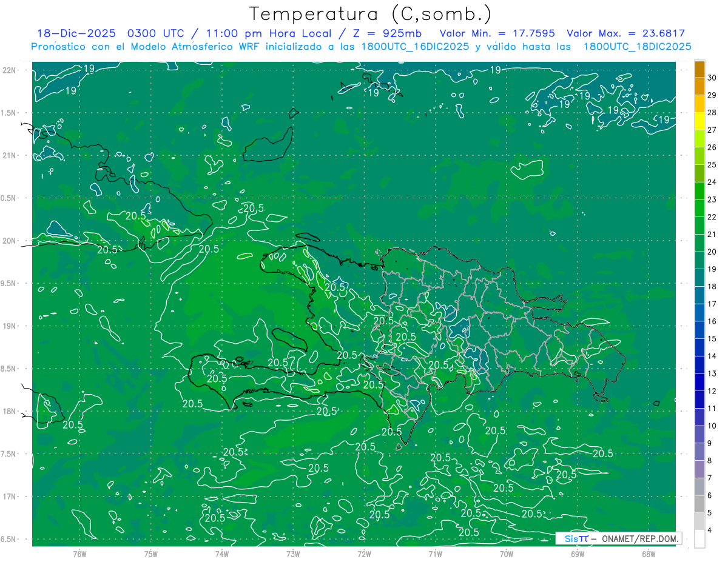Click the '73W' longitude axis label
Screen dimensions: 728x562
tap(293, 554)
